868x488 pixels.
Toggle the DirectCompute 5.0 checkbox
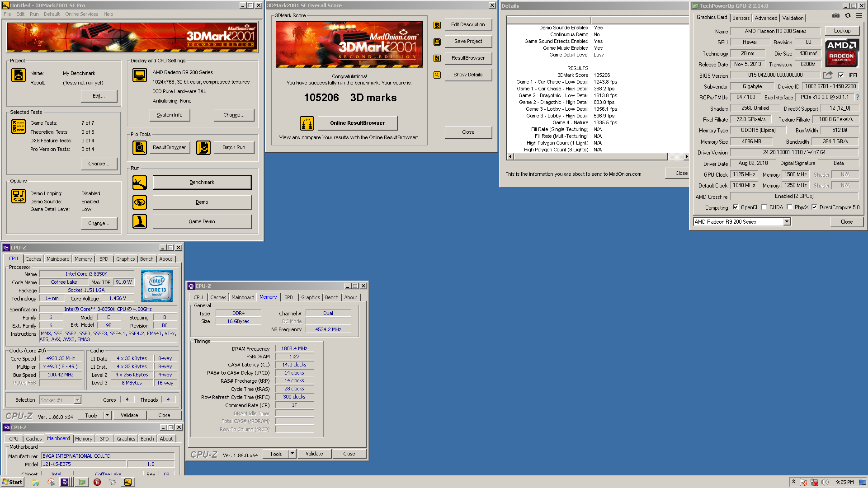point(814,207)
